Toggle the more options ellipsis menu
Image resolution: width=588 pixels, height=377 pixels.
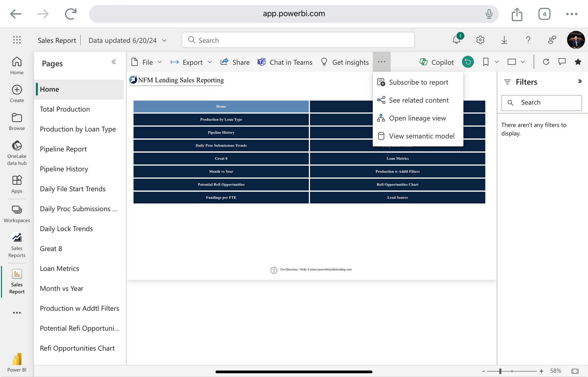tap(382, 62)
